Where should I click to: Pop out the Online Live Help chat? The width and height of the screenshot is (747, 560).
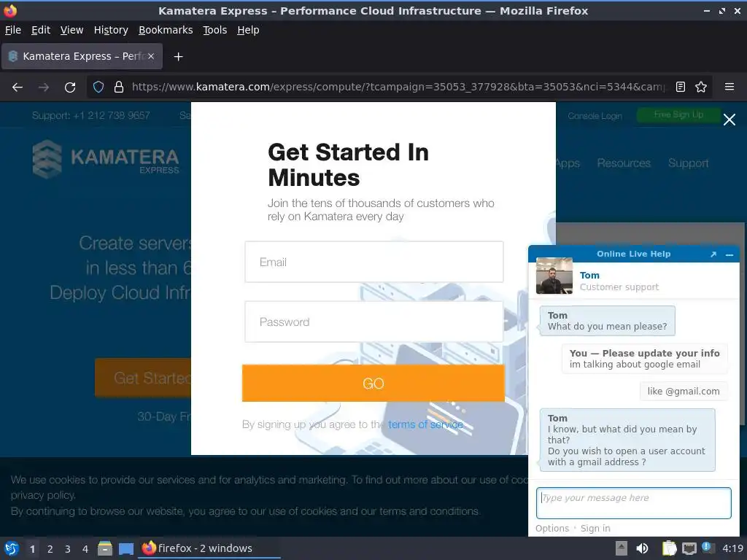713,254
